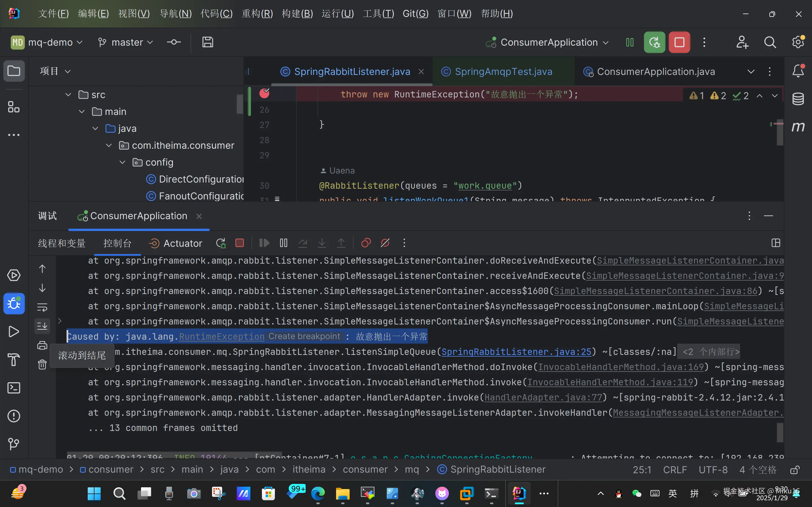The width and height of the screenshot is (812, 507).
Task: Open the 构建(B) menu
Action: click(297, 14)
